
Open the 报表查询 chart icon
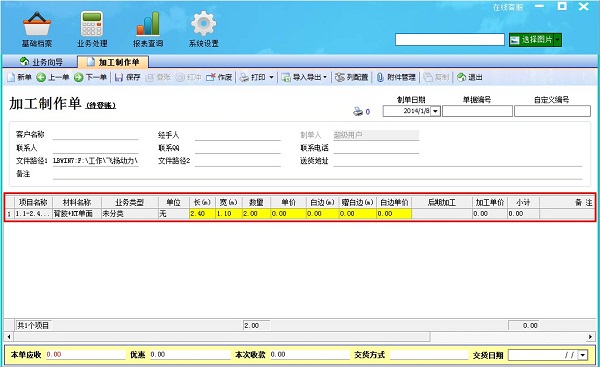point(148,29)
